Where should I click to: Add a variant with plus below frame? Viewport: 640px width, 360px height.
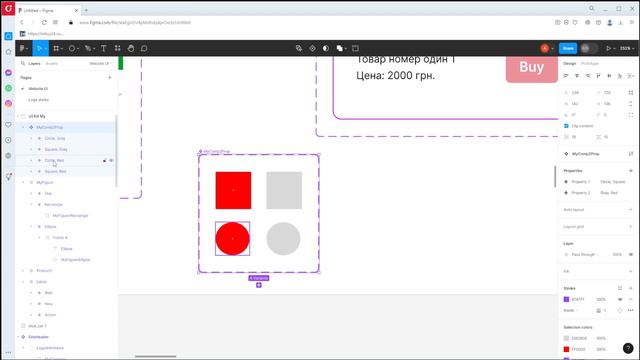pos(259,285)
